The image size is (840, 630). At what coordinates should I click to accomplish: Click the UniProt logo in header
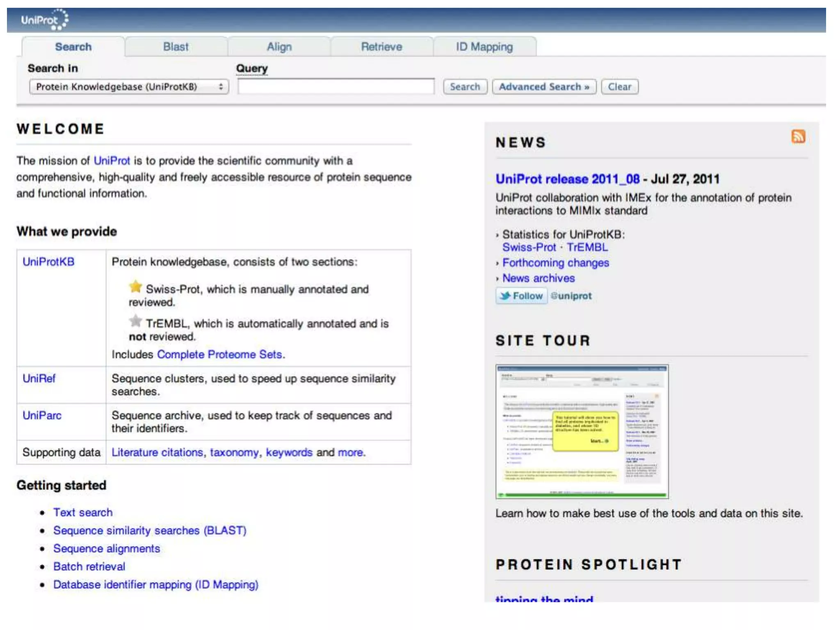coord(44,20)
